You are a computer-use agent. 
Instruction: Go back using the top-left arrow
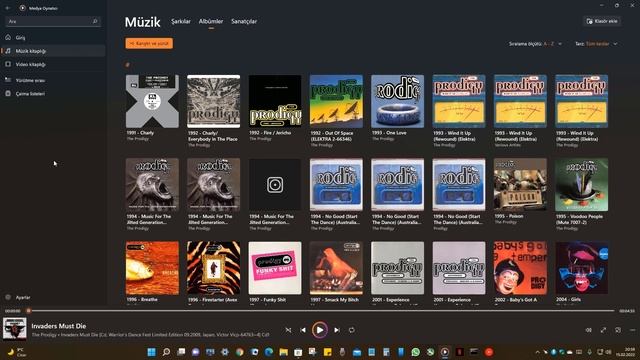pyautogui.click(x=8, y=8)
